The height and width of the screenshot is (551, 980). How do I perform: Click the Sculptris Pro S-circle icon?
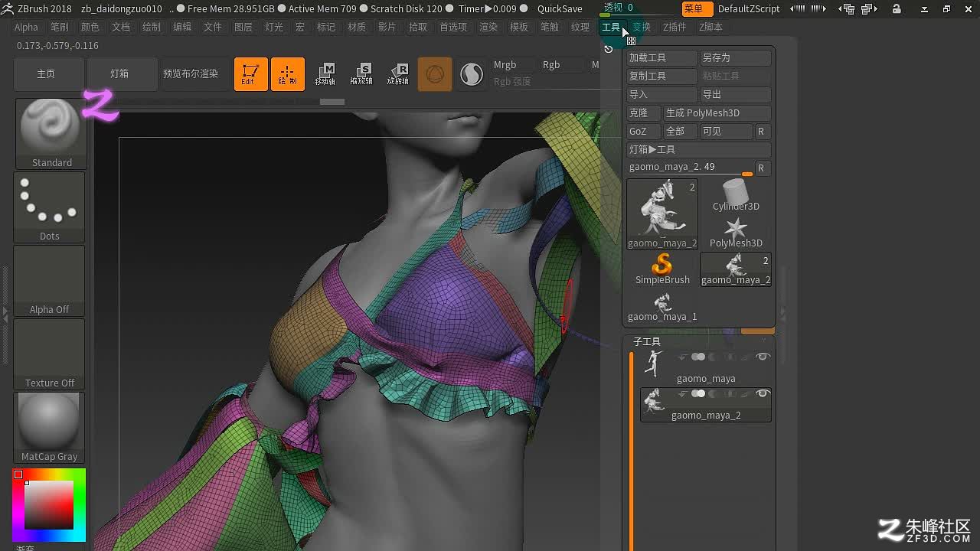(472, 74)
